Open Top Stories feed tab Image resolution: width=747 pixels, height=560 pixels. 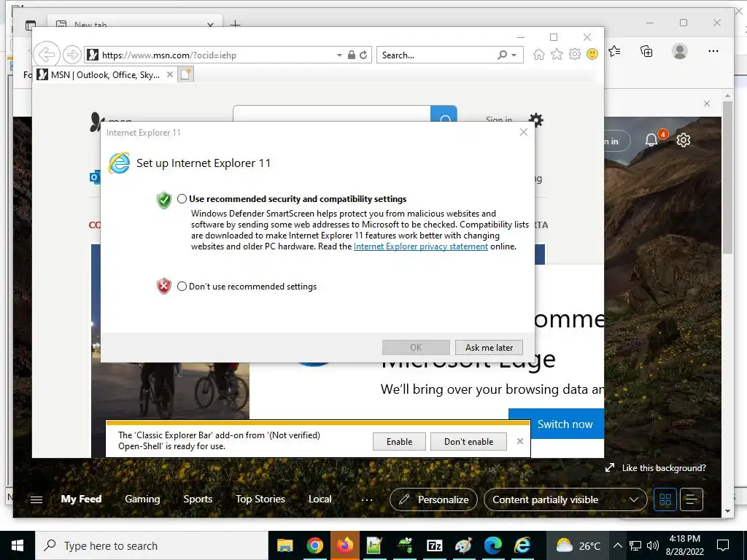pos(260,499)
